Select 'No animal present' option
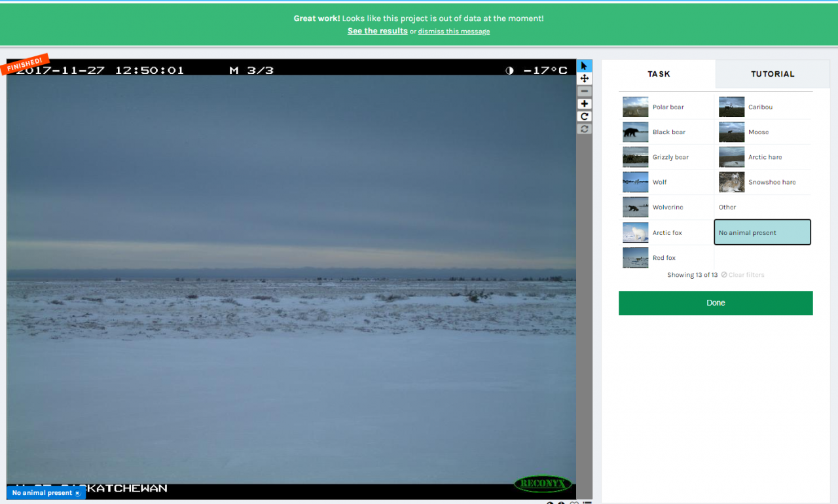Viewport: 838px width, 504px height. (763, 232)
